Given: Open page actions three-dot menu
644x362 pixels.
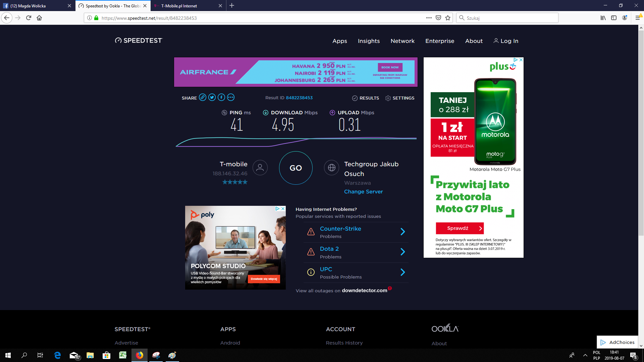Looking at the screenshot, I should [429, 18].
